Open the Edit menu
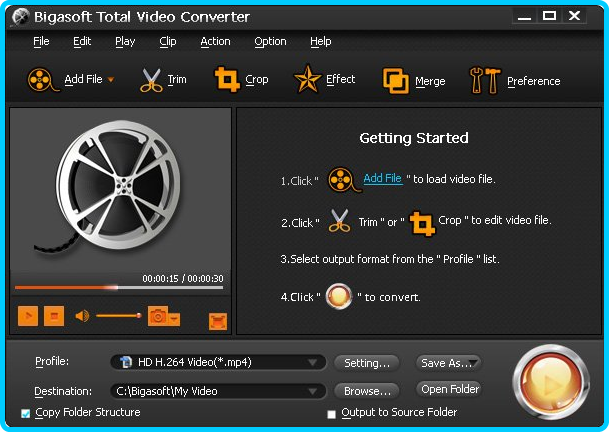The image size is (609, 432). pyautogui.click(x=82, y=42)
